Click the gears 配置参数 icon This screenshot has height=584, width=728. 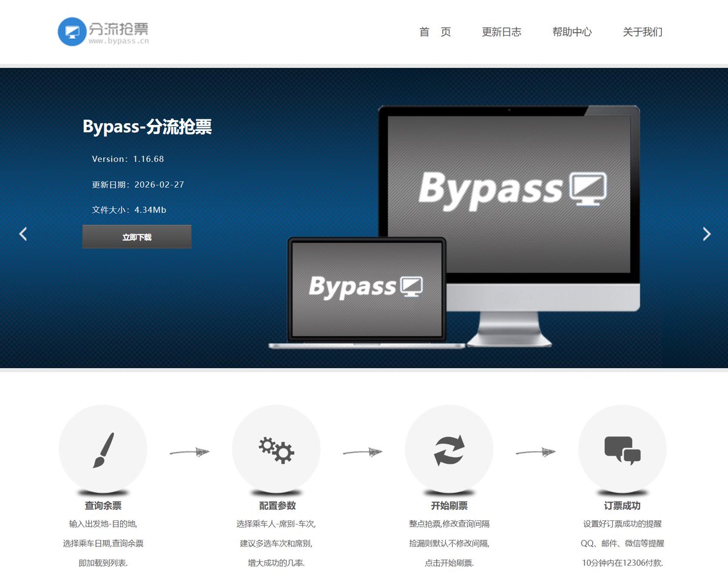pos(276,449)
